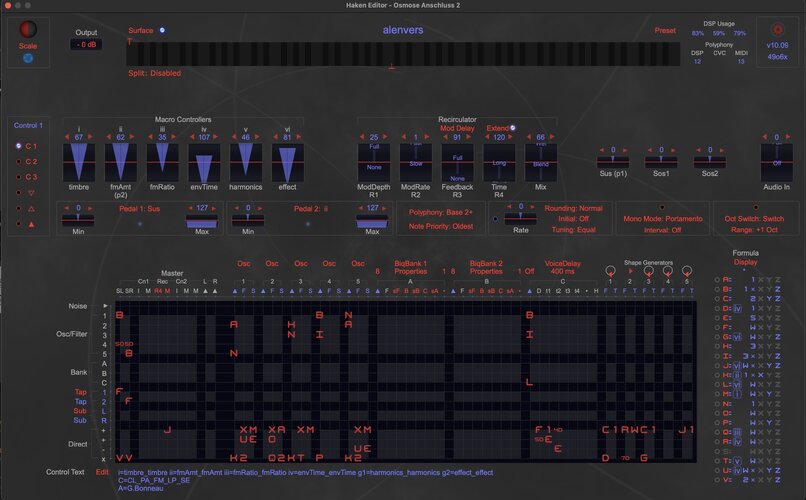Viewport: 806px width, 500px height.
Task: Increase the timbre macro value with right arrow
Action: 90,137
